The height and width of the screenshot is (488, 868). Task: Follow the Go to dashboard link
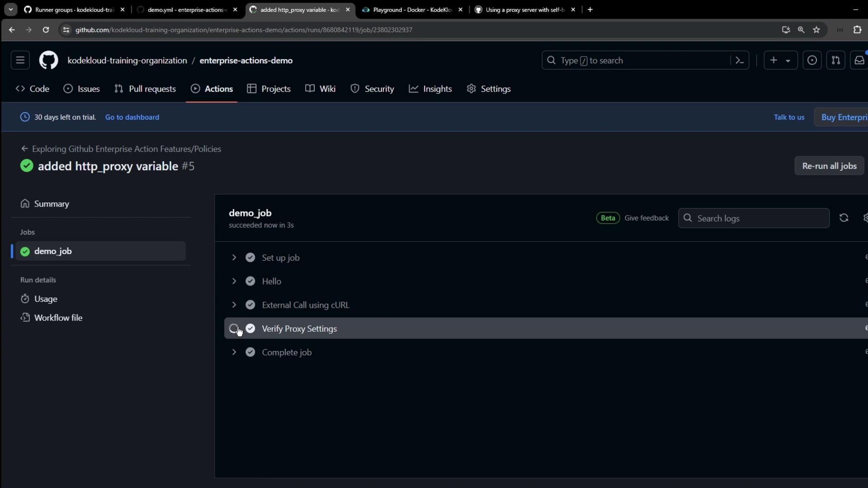132,117
